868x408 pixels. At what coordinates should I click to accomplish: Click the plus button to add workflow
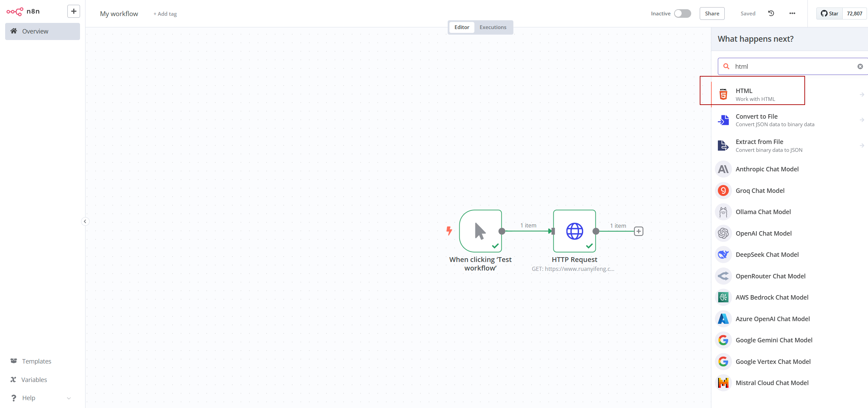coord(74,11)
